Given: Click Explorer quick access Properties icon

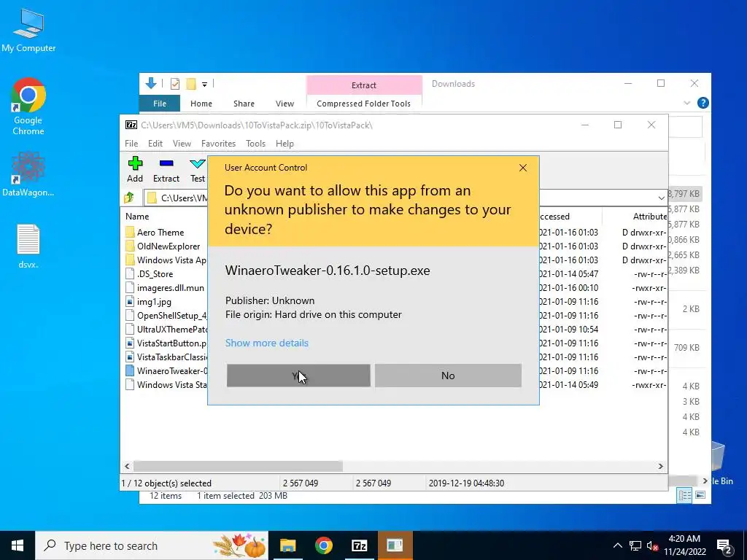Looking at the screenshot, I should [175, 84].
